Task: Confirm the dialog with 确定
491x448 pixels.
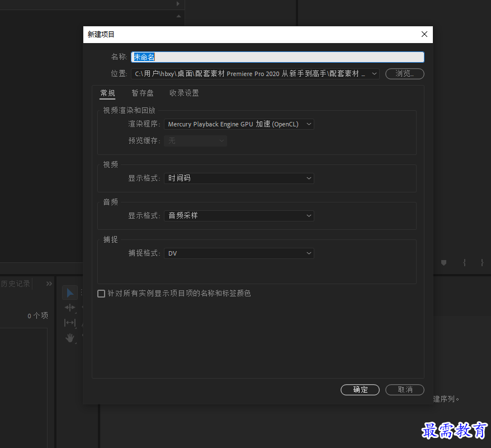Action: (360, 390)
